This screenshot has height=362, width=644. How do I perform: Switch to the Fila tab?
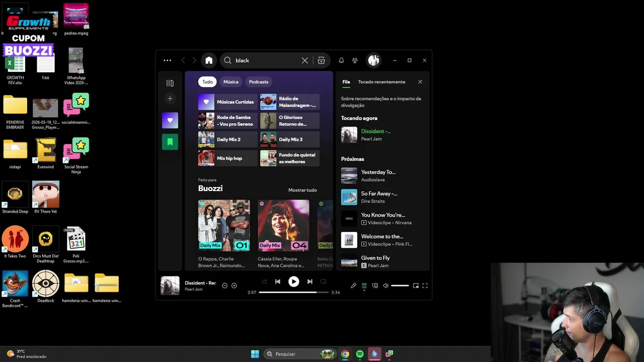[x=346, y=82]
